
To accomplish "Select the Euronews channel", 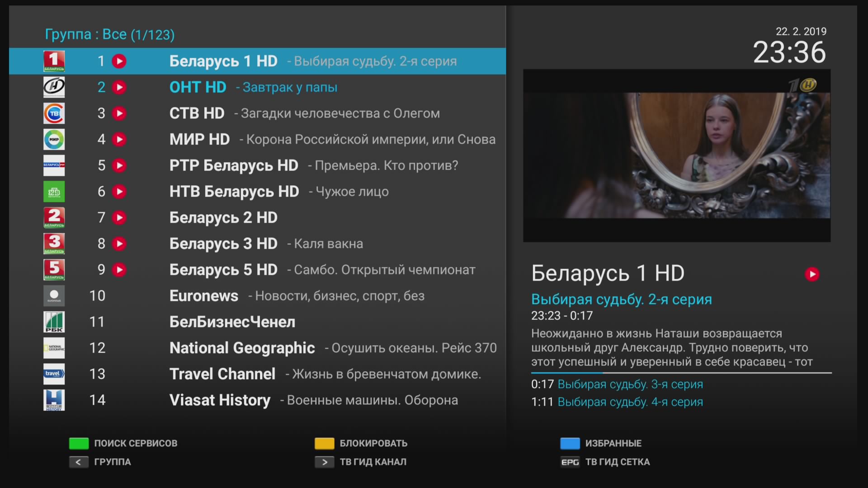I will coord(257,296).
